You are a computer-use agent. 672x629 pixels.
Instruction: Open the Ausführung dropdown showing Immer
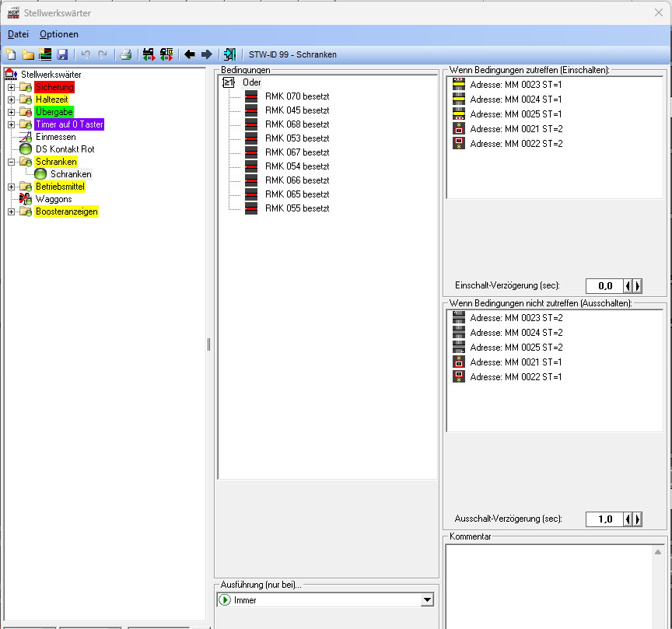point(426,600)
